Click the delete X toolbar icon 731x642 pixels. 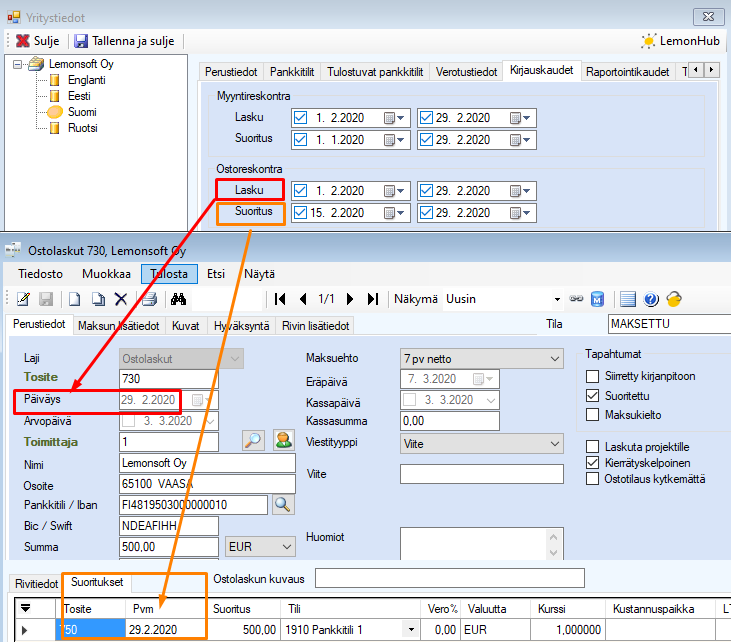(x=121, y=299)
